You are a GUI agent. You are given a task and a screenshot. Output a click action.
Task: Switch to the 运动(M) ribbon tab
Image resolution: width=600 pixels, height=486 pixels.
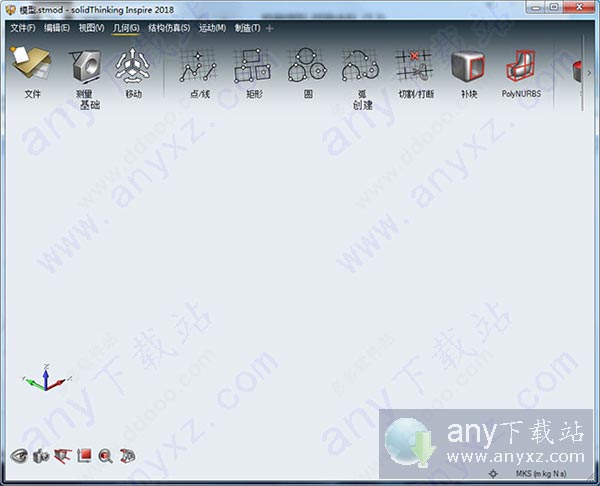(x=212, y=28)
